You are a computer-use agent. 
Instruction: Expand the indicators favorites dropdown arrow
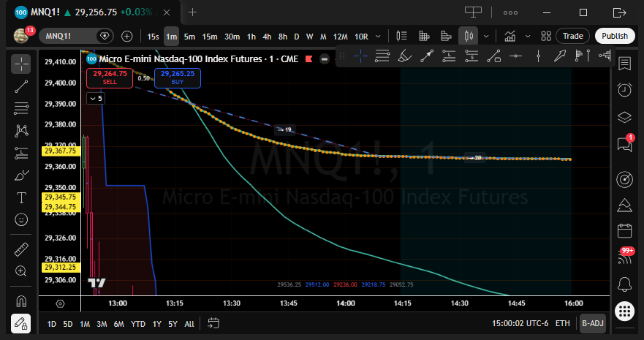(x=528, y=36)
